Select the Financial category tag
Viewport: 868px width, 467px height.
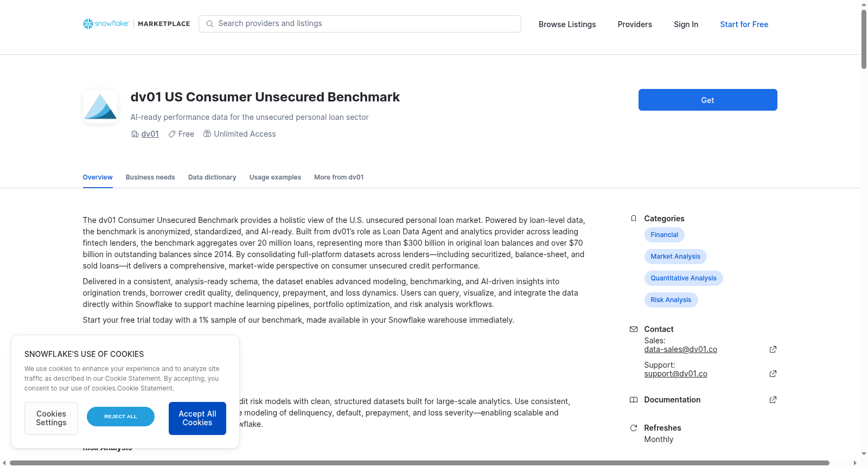(664, 235)
